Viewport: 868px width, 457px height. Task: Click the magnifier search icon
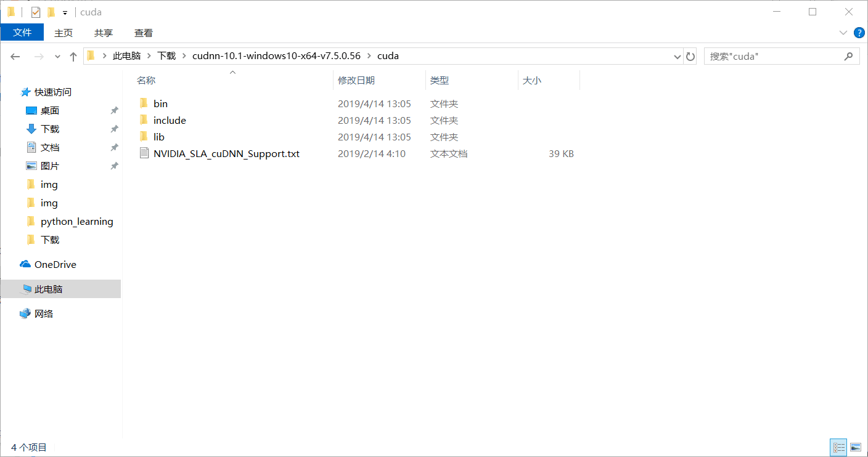pyautogui.click(x=848, y=56)
